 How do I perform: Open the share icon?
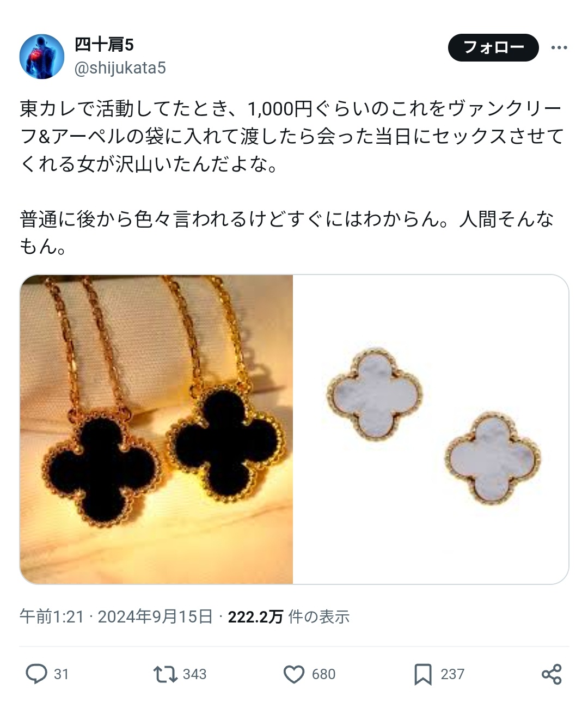[552, 674]
